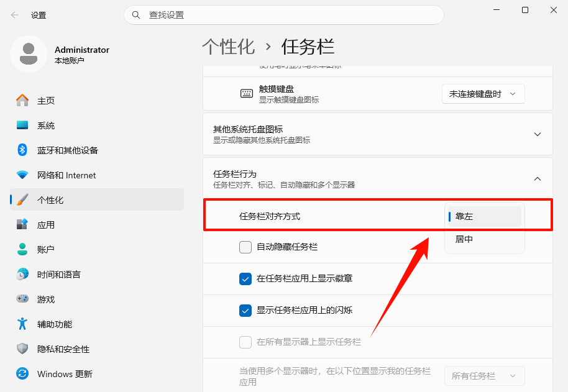
Task: Open the 未连接键盘时 dropdown
Action: tap(483, 94)
